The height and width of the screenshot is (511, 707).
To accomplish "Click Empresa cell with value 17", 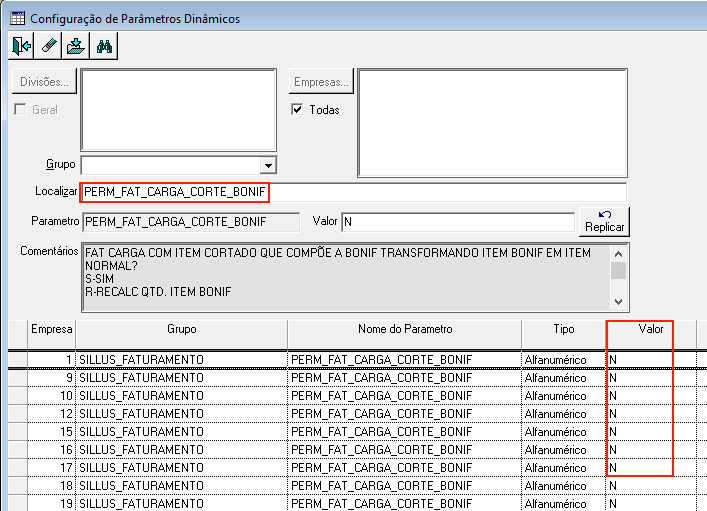I will tap(51, 468).
